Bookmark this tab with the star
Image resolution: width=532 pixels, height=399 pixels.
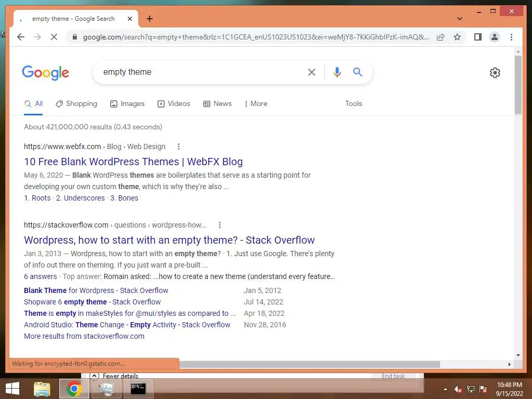coord(457,37)
